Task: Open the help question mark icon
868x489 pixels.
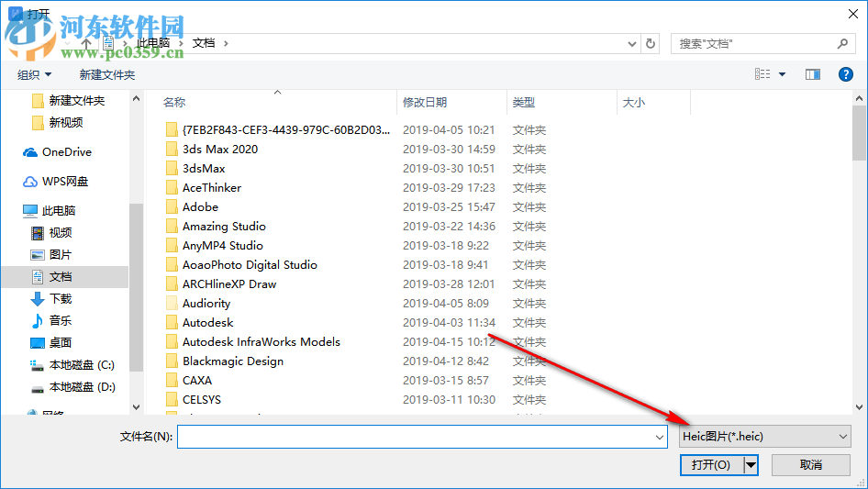Action: (845, 74)
